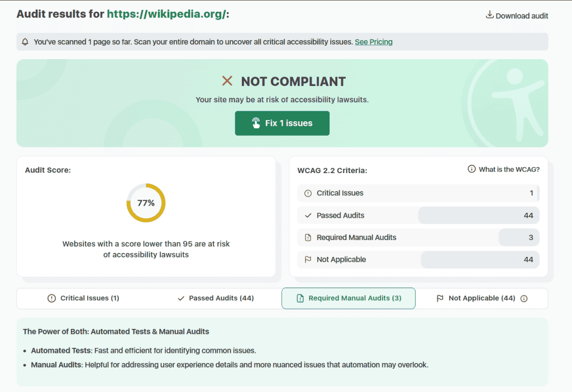Image resolution: width=572 pixels, height=392 pixels.
Task: Click the Download audit icon
Action: [489, 15]
